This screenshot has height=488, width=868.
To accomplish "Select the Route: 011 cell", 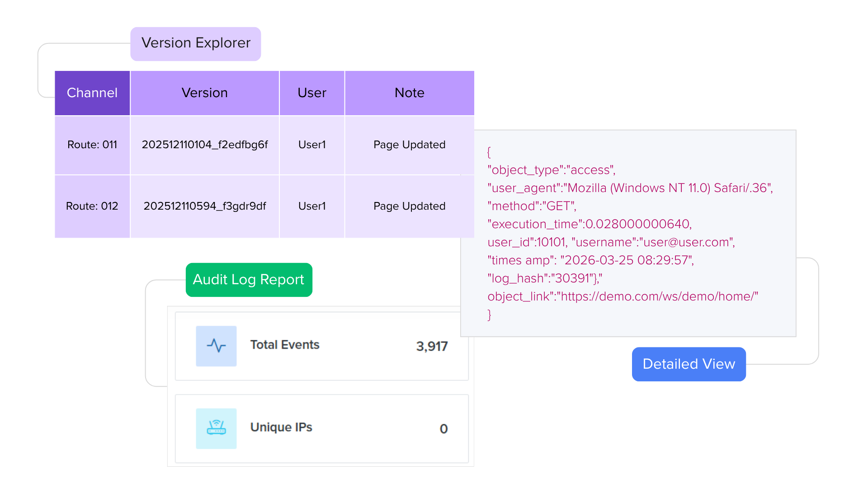I will tap(92, 145).
